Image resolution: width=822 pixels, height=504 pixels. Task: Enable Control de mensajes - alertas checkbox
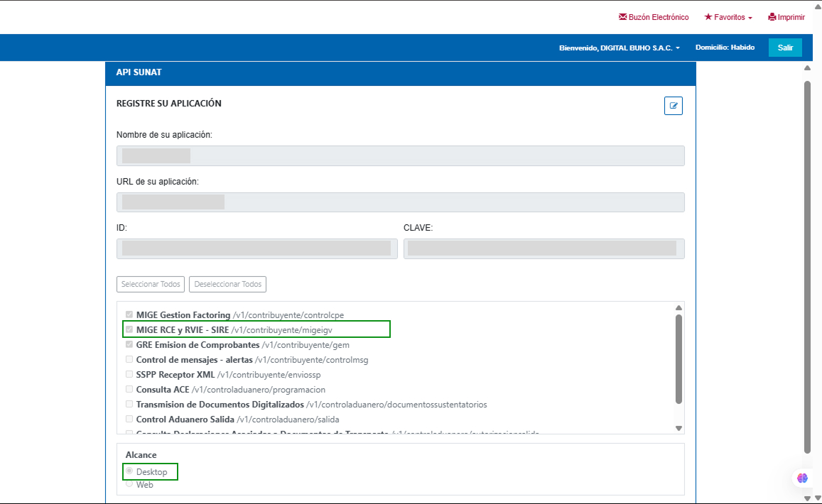point(129,359)
